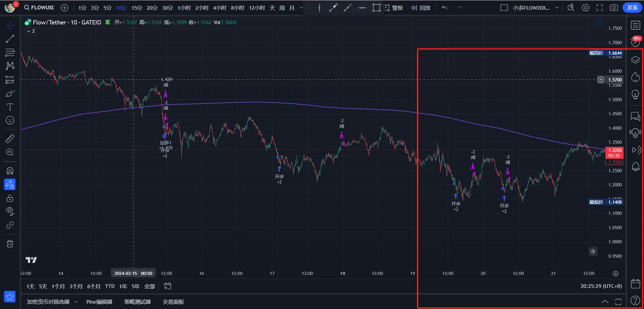This screenshot has width=644, height=309.
Task: Click the 回放 replay button
Action: (421, 8)
